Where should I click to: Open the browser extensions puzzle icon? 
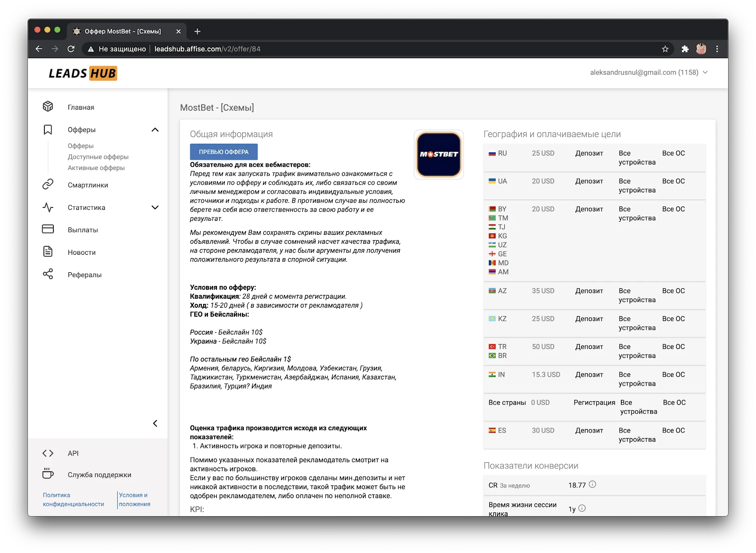685,49
